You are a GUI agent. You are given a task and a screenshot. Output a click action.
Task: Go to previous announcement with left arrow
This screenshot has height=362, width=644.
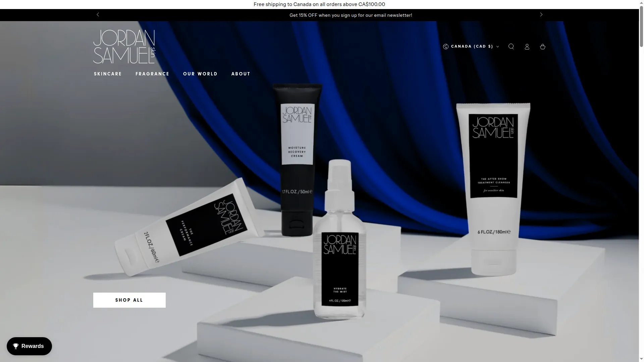click(x=98, y=15)
